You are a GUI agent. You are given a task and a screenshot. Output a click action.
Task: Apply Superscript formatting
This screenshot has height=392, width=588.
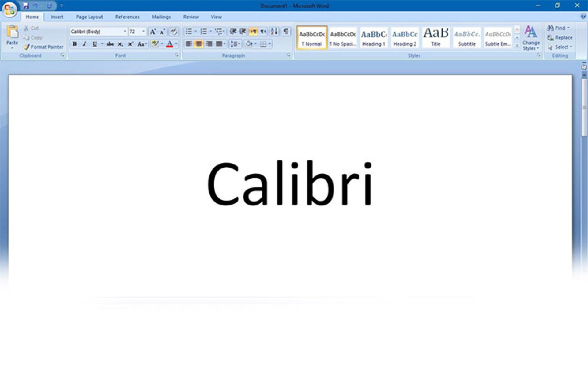point(130,44)
